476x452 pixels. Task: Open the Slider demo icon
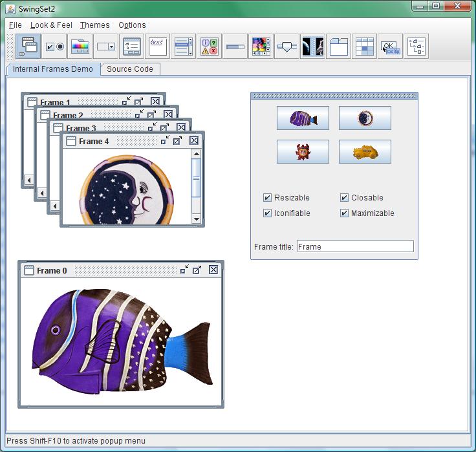click(x=287, y=47)
